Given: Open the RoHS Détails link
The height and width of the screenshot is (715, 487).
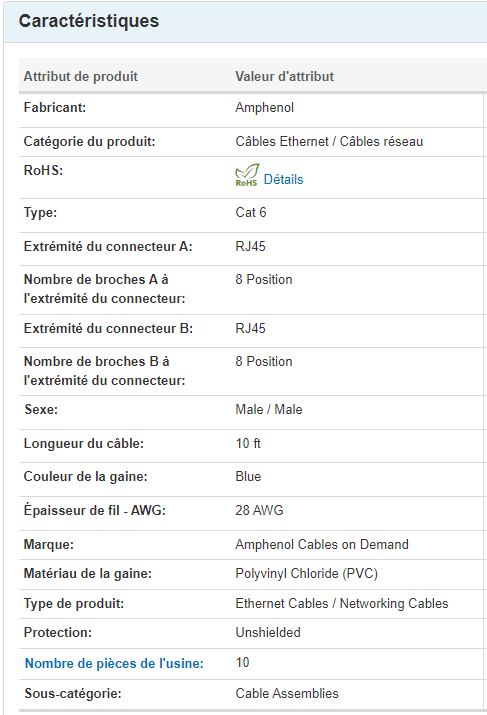Looking at the screenshot, I should tap(283, 179).
